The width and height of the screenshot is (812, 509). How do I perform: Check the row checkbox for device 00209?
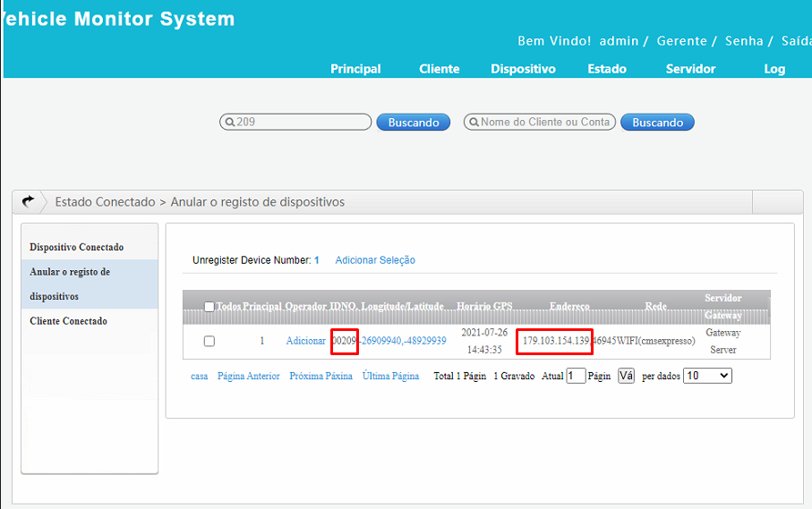(209, 341)
